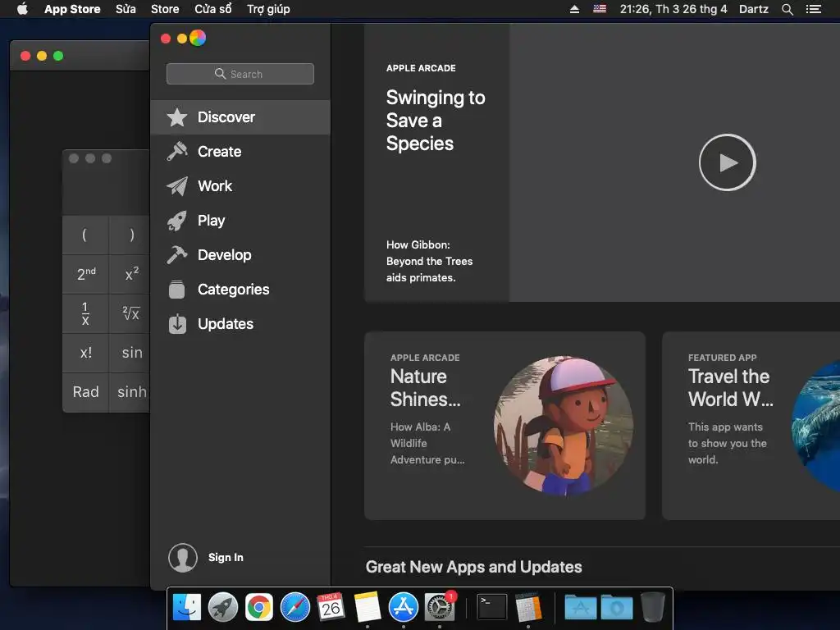840x630 pixels.
Task: Click the Alba character round thumbnail
Action: [564, 426]
